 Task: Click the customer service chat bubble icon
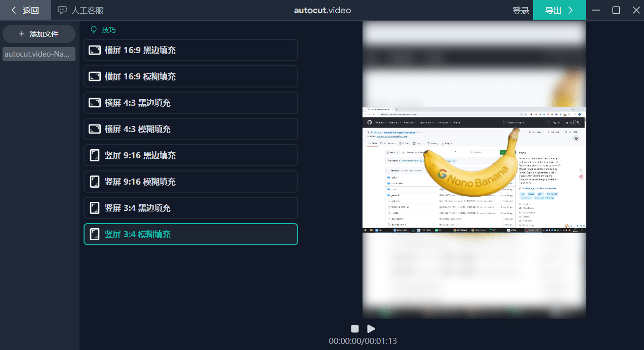62,10
